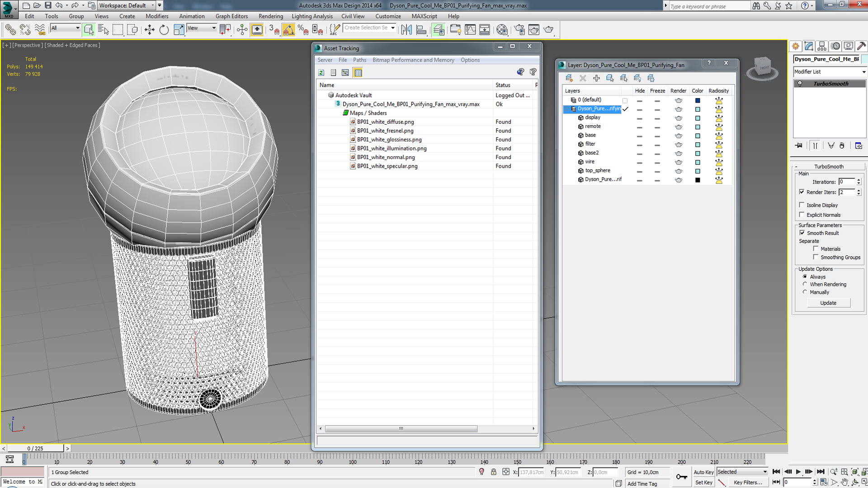Collapse the Dyson_Pure layer tree node
The width and height of the screenshot is (868, 488).
pyautogui.click(x=566, y=109)
